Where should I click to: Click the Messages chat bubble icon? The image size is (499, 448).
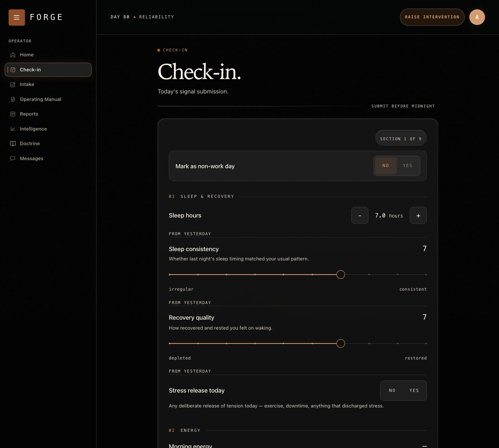[x=13, y=159]
